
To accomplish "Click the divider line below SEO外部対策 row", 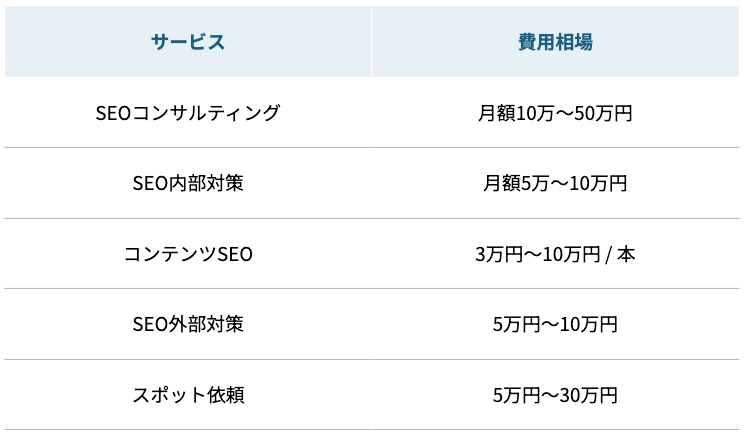I will (x=372, y=359).
